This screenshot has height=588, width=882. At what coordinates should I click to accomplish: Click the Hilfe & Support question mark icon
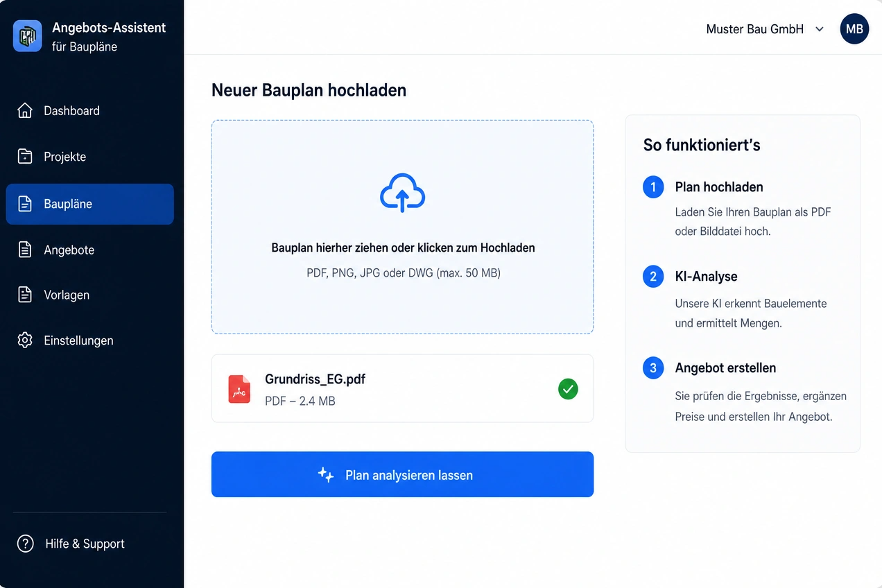[x=26, y=544]
